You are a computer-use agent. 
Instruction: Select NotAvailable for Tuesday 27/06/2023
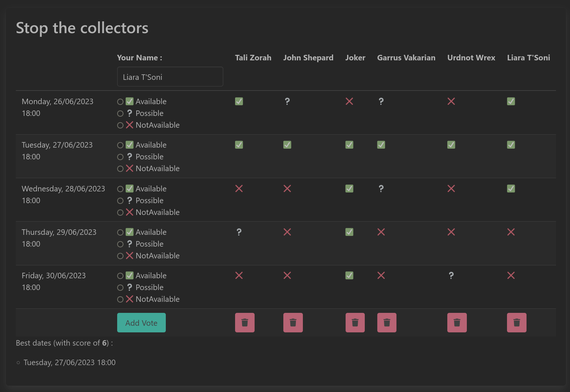pyautogui.click(x=120, y=169)
